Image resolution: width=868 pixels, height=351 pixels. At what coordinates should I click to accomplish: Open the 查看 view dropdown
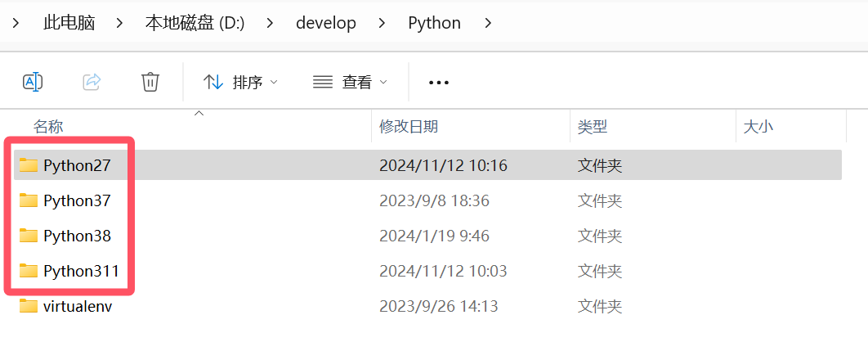(x=350, y=83)
